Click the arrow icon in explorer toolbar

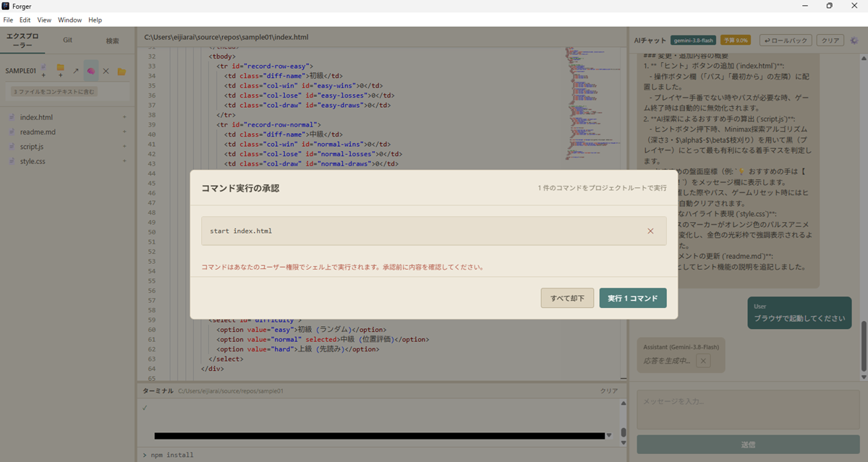[76, 71]
